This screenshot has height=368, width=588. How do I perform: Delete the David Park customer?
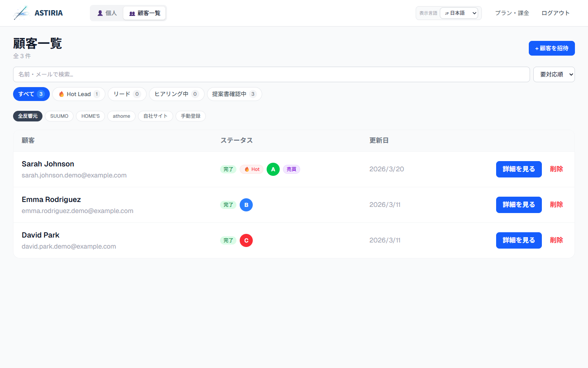point(556,240)
